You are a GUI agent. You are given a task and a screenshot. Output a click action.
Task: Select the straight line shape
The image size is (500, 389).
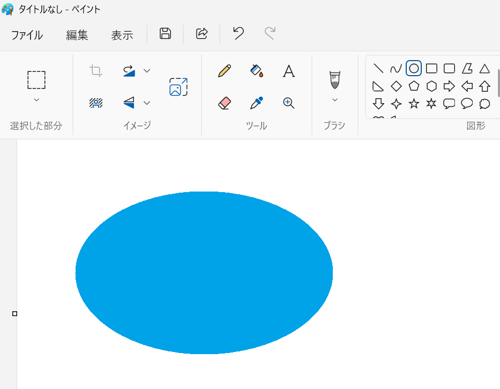coord(378,69)
